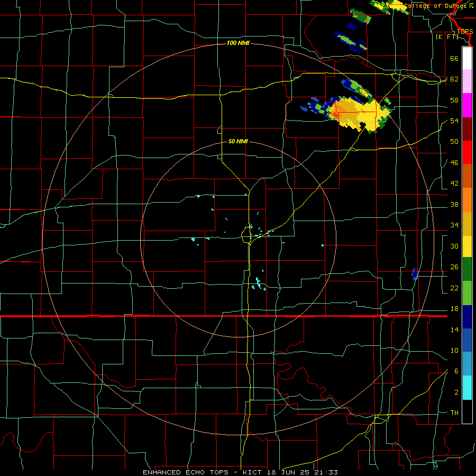
Task: Click the '62' legend value
Action: (x=454, y=79)
